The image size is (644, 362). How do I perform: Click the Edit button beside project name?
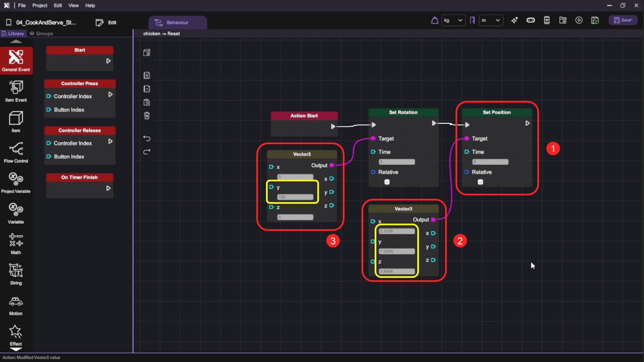tap(106, 22)
